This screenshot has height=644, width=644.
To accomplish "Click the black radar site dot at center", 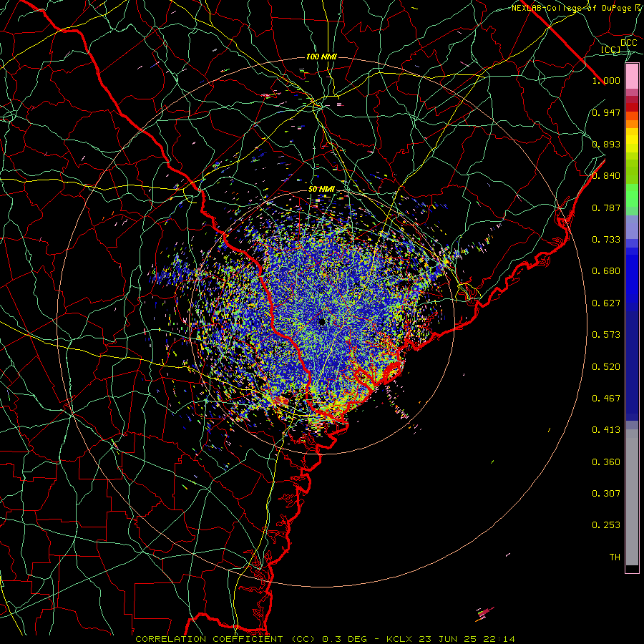I will 321,321.
